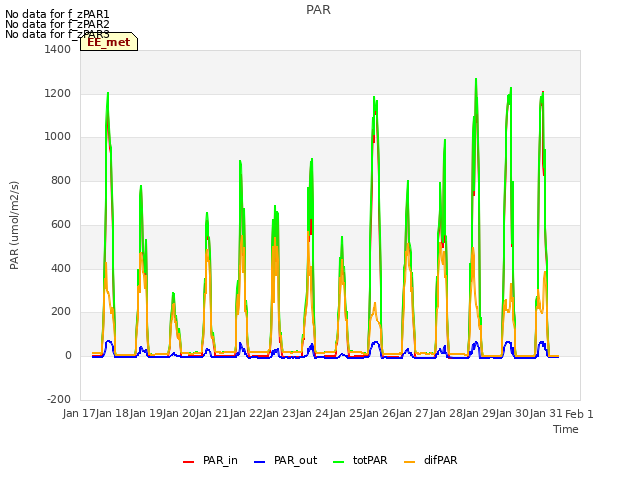Image resolution: width=640 pixels, height=480 pixels.
Task: Click the Jan 30 x-axis tick label
Action: [x=513, y=413]
